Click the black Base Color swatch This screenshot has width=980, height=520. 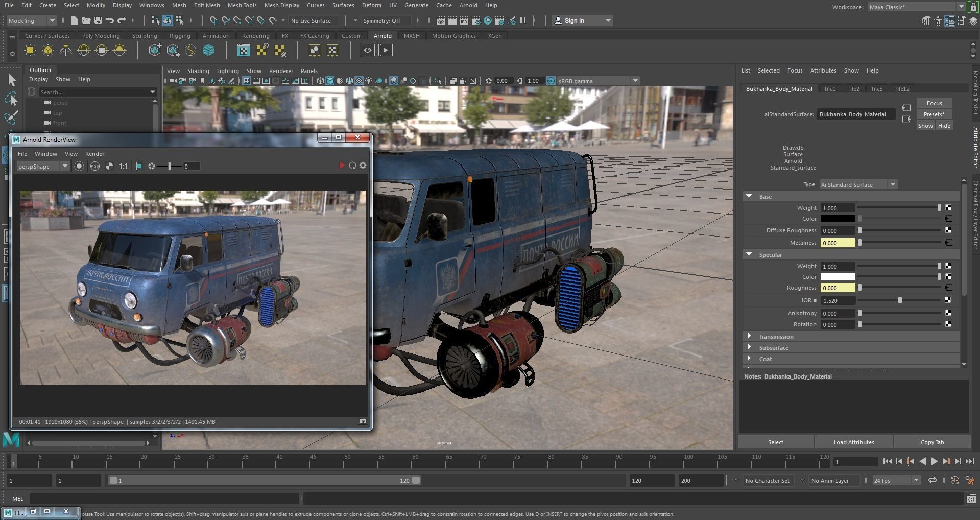click(x=838, y=219)
